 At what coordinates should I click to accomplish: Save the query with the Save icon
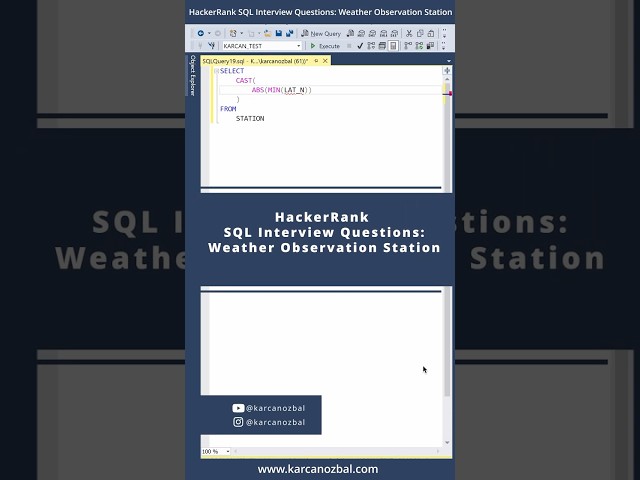[279, 33]
